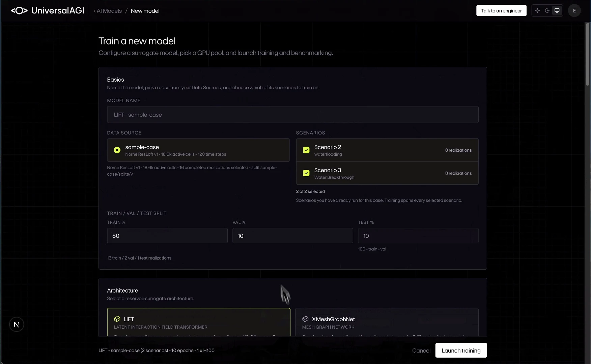The height and width of the screenshot is (364, 591).
Task: Click Talk to an engineer button
Action: coord(501,11)
